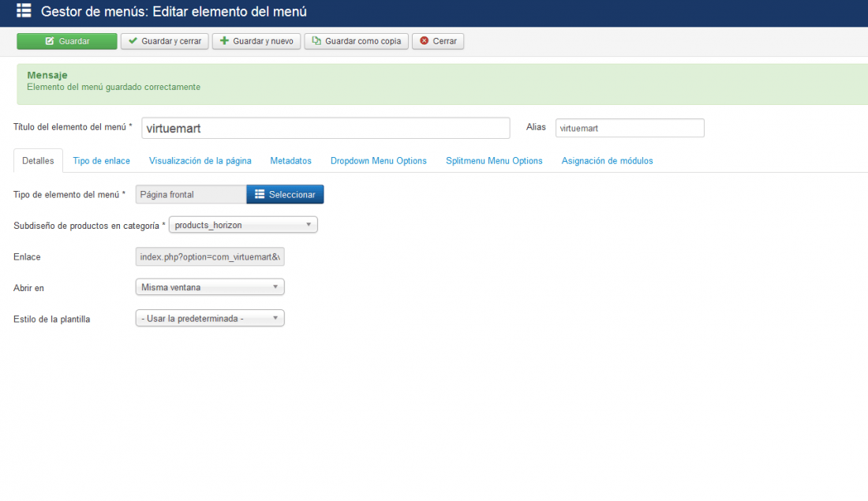Focus the Título del elemento del menú field

(325, 128)
